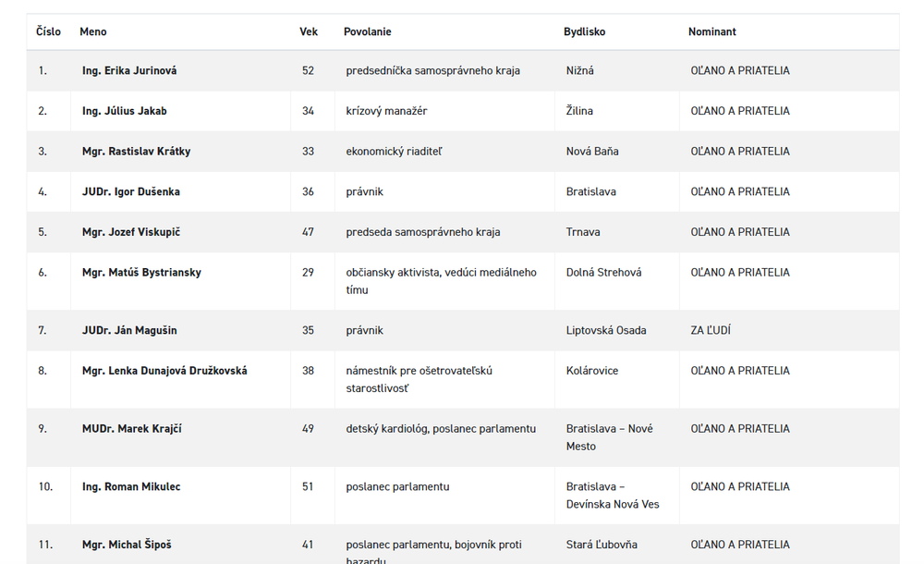924x564 pixels.
Task: Select the name JUDr. Ján Magušin
Action: 129,330
